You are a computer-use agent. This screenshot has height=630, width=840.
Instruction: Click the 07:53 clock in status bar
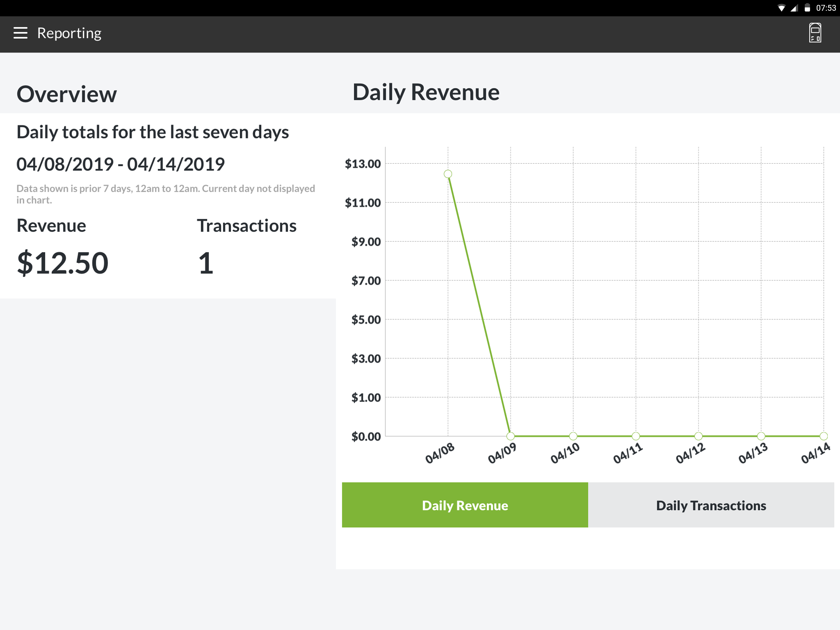coord(826,8)
